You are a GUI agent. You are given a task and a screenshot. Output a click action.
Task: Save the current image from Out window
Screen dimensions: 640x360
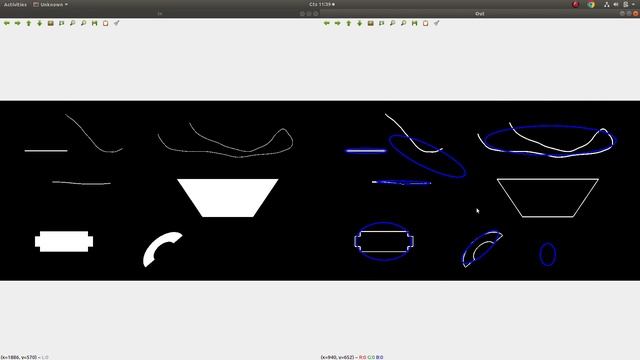(414, 23)
